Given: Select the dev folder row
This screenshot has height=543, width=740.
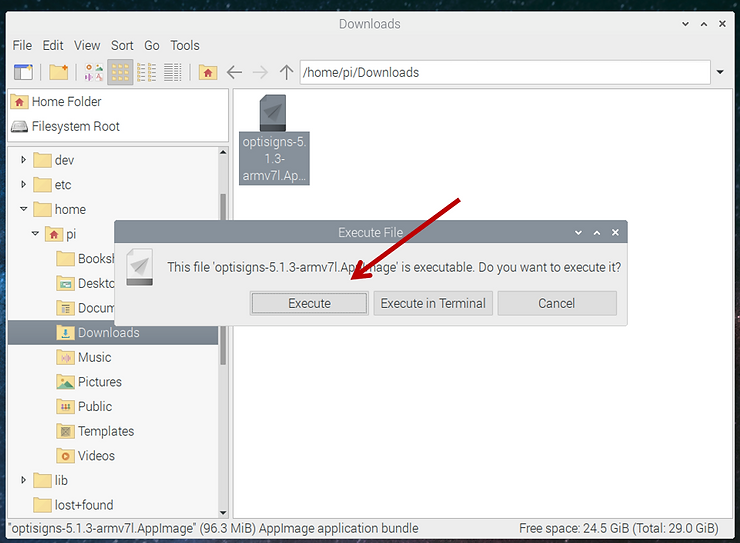Looking at the screenshot, I should (x=113, y=160).
